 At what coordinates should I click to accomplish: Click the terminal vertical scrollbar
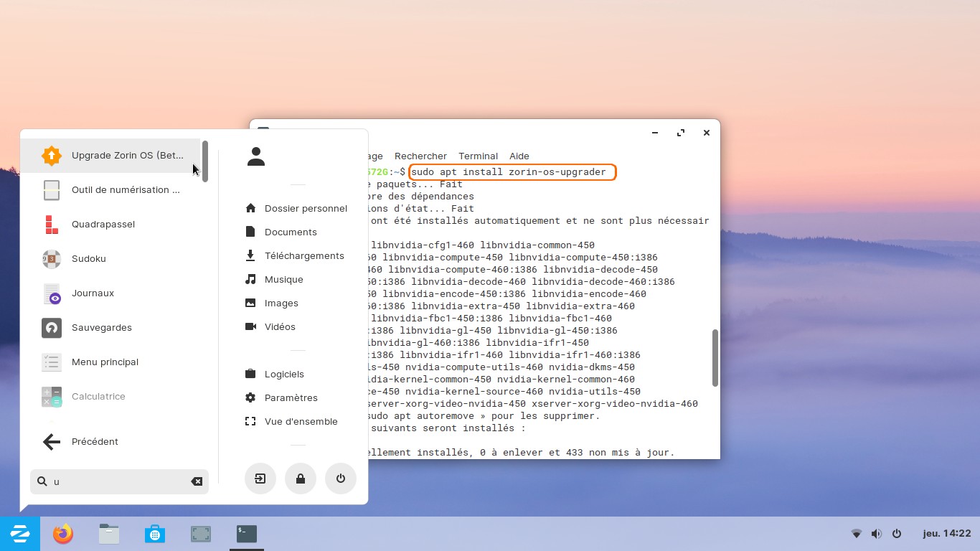click(x=715, y=357)
